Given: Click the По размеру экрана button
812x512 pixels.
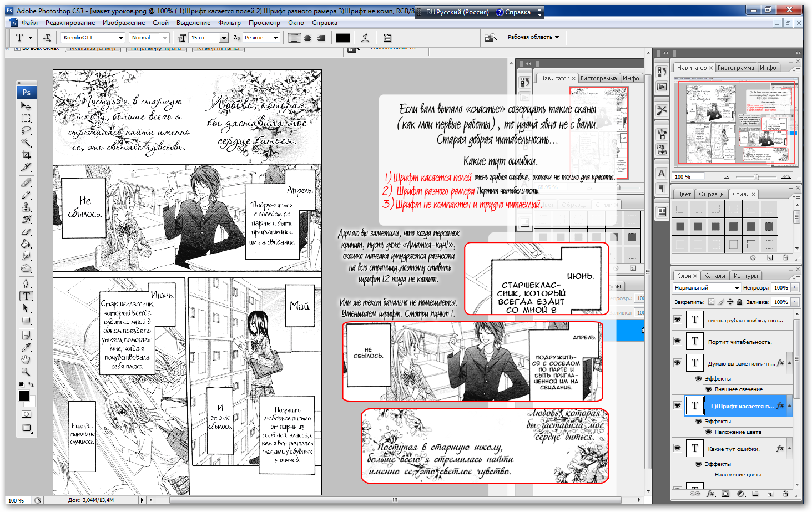Looking at the screenshot, I should [x=156, y=49].
